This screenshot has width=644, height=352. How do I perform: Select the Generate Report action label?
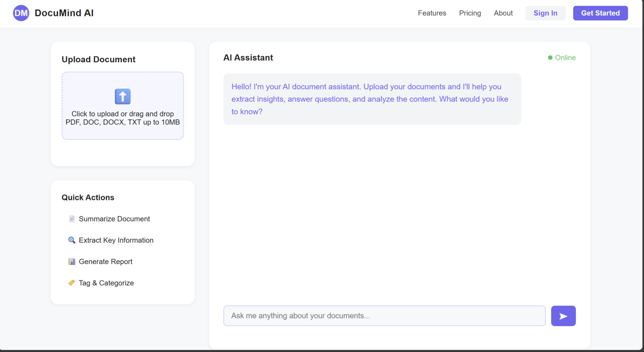[106, 262]
